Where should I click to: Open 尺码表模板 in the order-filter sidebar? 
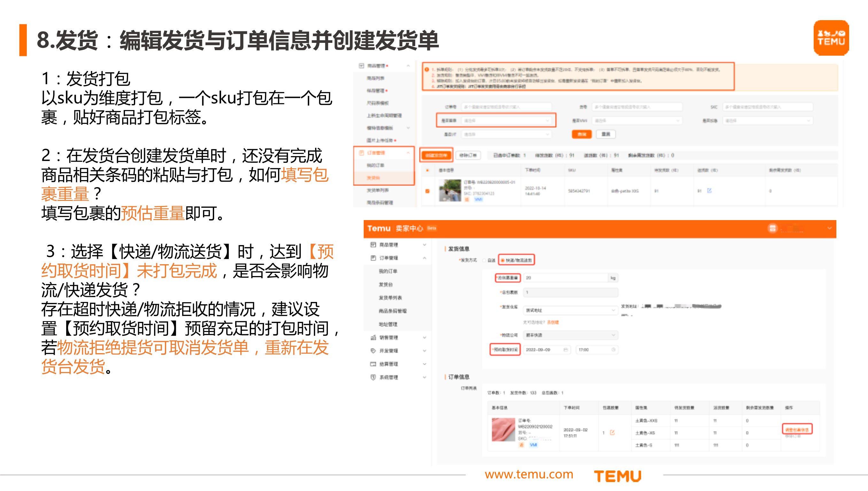(x=377, y=103)
